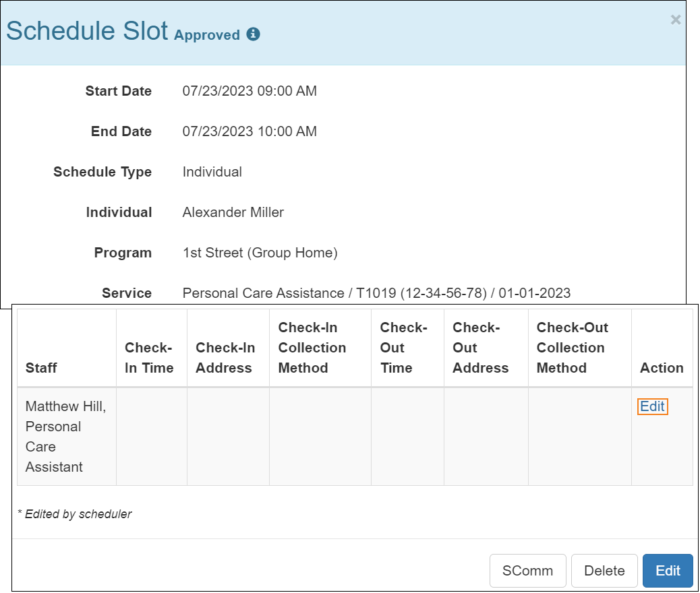Select the Staff column header
Viewport: 700px width, 593px height.
click(x=39, y=368)
